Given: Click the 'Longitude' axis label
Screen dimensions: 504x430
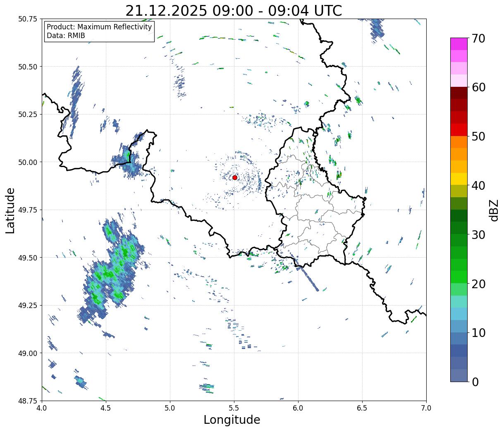Looking at the screenshot, I should click(x=232, y=420).
